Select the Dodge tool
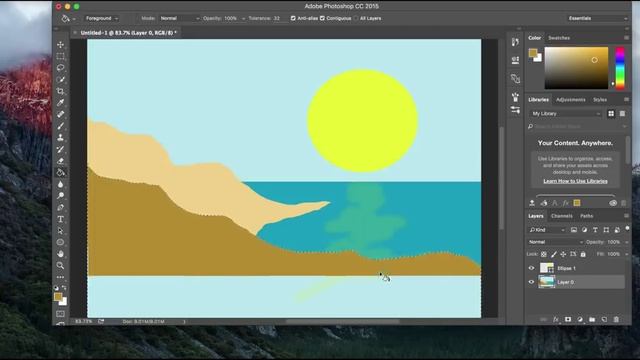Image resolution: width=640 pixels, height=360 pixels. point(60,196)
